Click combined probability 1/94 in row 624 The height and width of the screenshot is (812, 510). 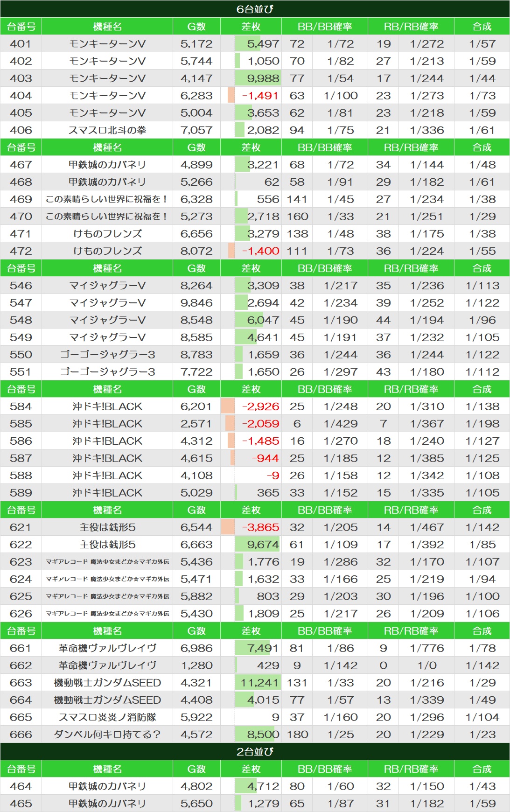482,579
